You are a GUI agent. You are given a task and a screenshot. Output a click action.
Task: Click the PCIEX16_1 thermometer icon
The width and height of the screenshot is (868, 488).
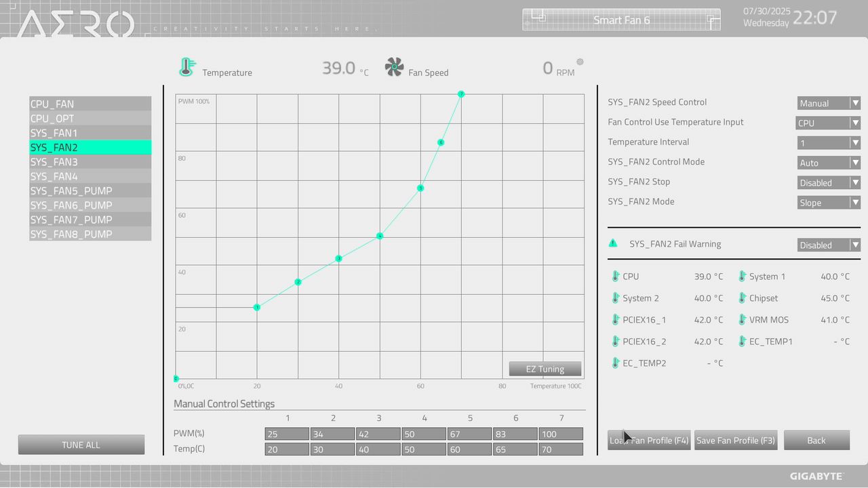point(616,320)
